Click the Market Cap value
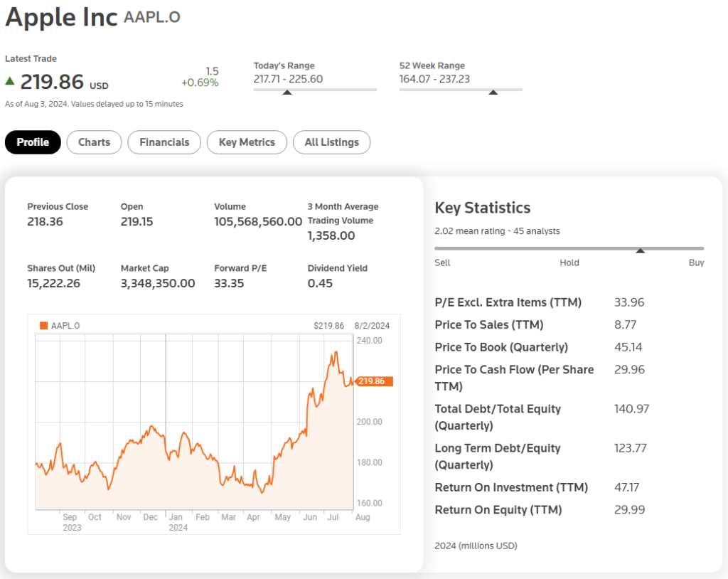The width and height of the screenshot is (728, 579). [158, 283]
